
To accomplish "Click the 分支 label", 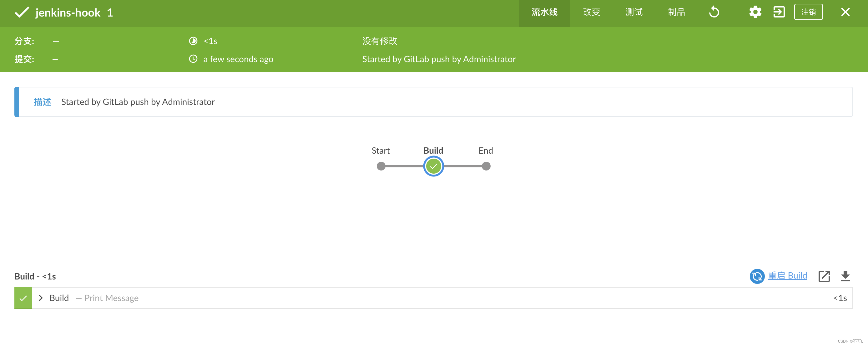I will pos(24,41).
